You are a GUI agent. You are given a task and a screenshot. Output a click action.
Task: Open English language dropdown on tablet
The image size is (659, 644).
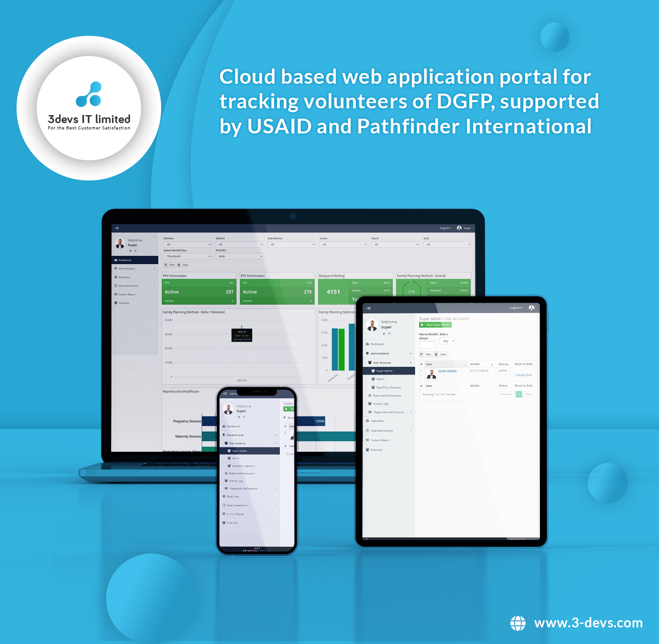point(516,308)
